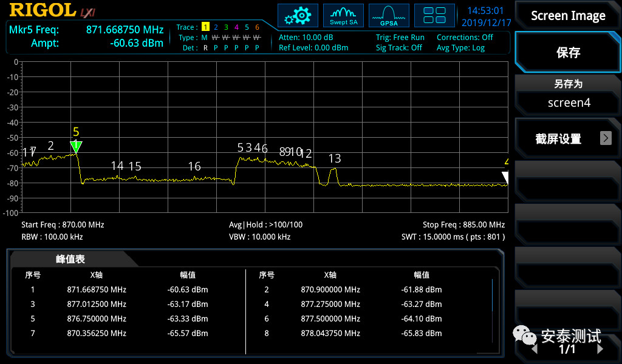Click the peak table scrollbar
622x364 pixels.
coord(492,311)
